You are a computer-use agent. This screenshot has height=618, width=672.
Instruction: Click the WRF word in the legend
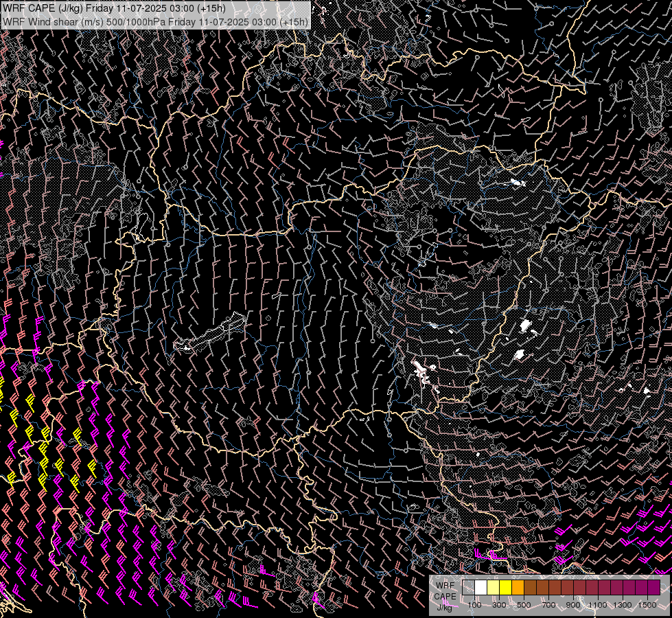[445, 586]
